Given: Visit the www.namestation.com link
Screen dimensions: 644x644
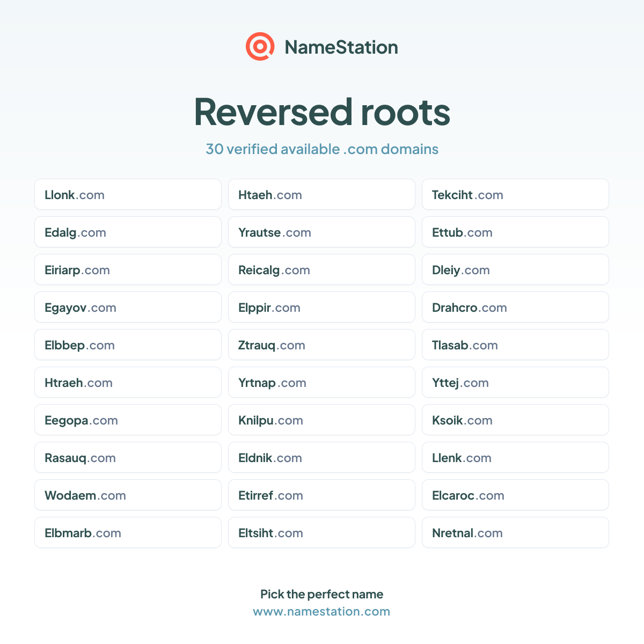Looking at the screenshot, I should (321, 611).
